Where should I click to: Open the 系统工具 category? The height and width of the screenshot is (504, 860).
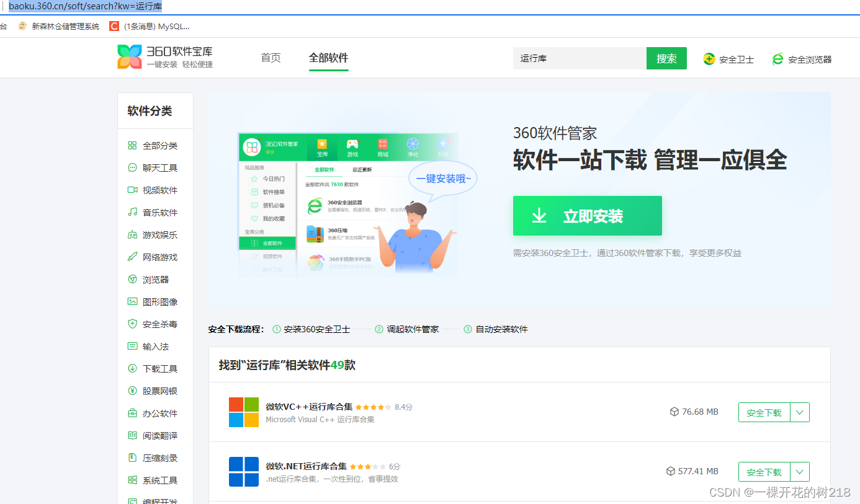[x=160, y=480]
